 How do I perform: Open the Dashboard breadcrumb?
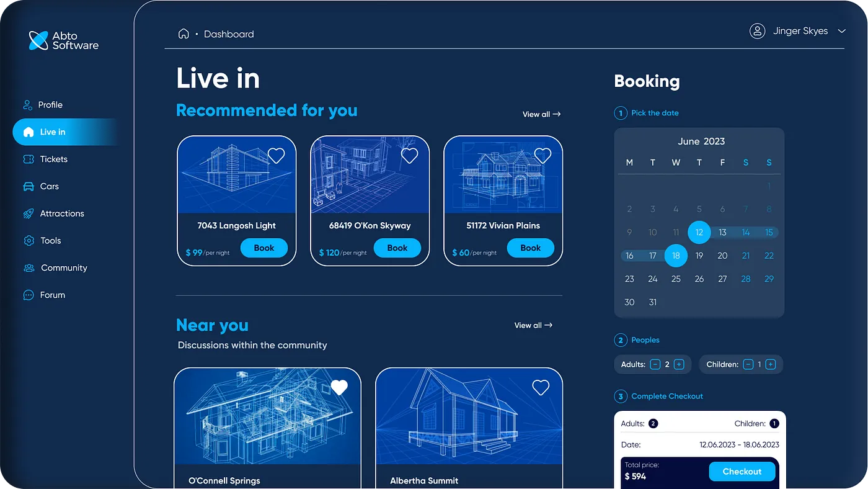(x=229, y=34)
